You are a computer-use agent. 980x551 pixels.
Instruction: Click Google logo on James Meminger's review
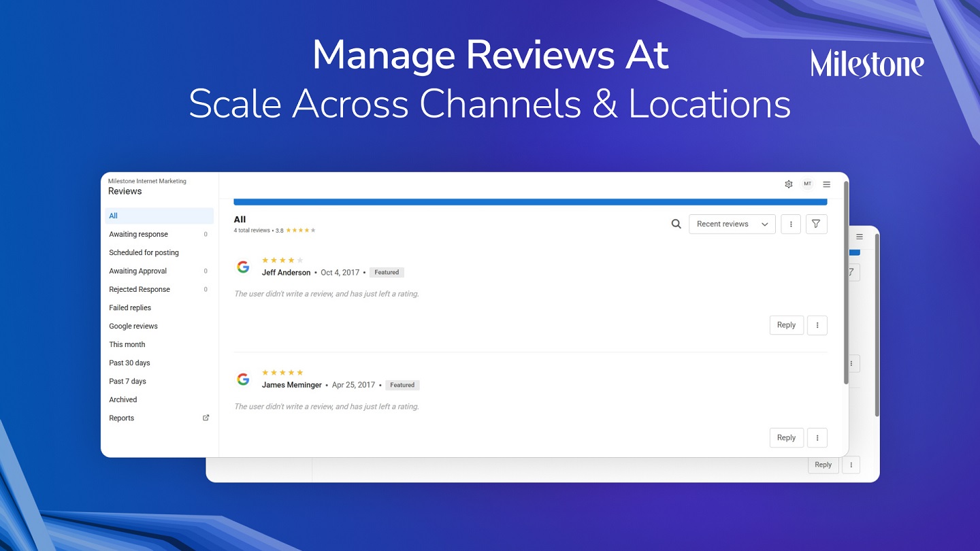(243, 380)
